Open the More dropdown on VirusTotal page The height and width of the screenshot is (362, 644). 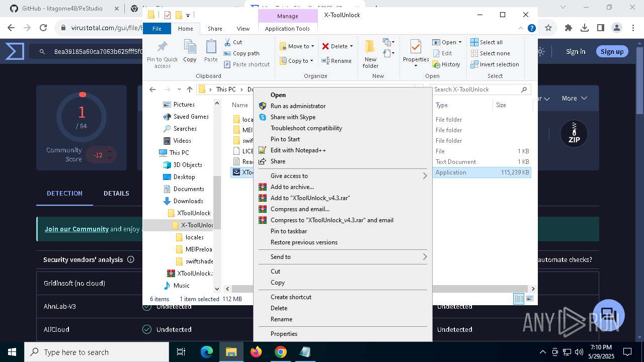click(574, 98)
